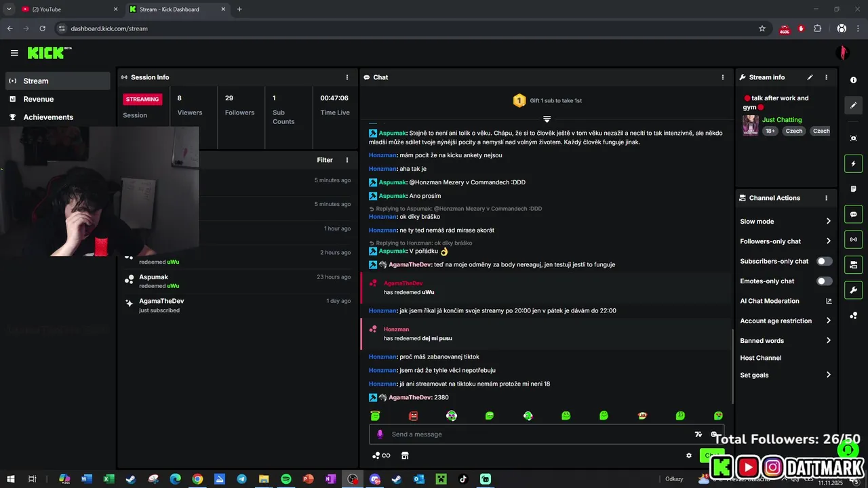Click the STREAMING status badge
868x488 pixels.
142,99
